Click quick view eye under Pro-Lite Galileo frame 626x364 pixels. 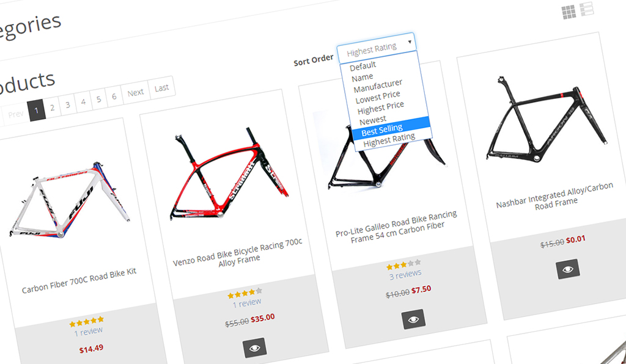pyautogui.click(x=413, y=319)
